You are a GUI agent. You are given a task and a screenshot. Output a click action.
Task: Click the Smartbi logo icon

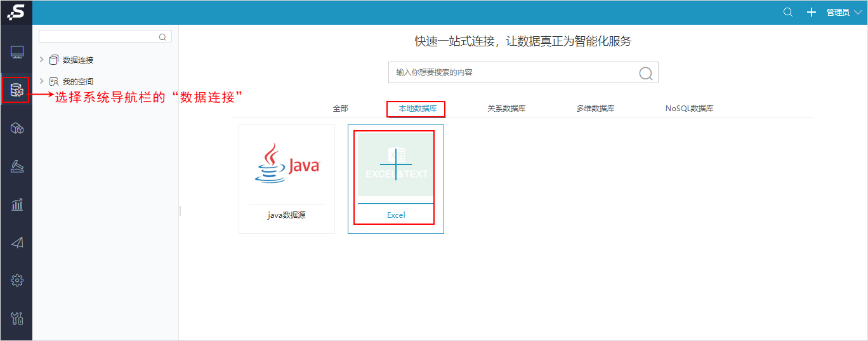(x=16, y=12)
